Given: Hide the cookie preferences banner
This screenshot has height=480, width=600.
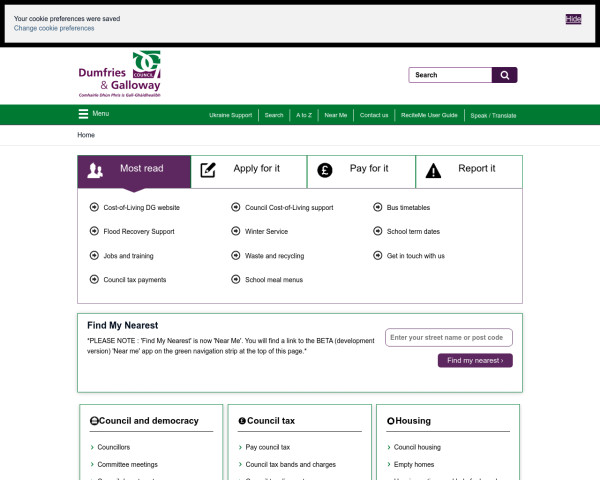Looking at the screenshot, I should [573, 19].
